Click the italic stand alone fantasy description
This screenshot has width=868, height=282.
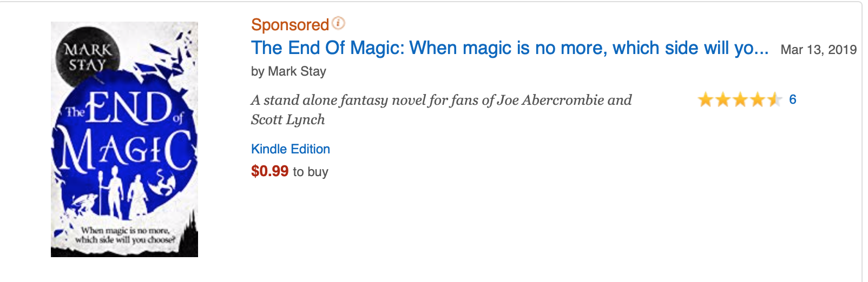click(440, 100)
